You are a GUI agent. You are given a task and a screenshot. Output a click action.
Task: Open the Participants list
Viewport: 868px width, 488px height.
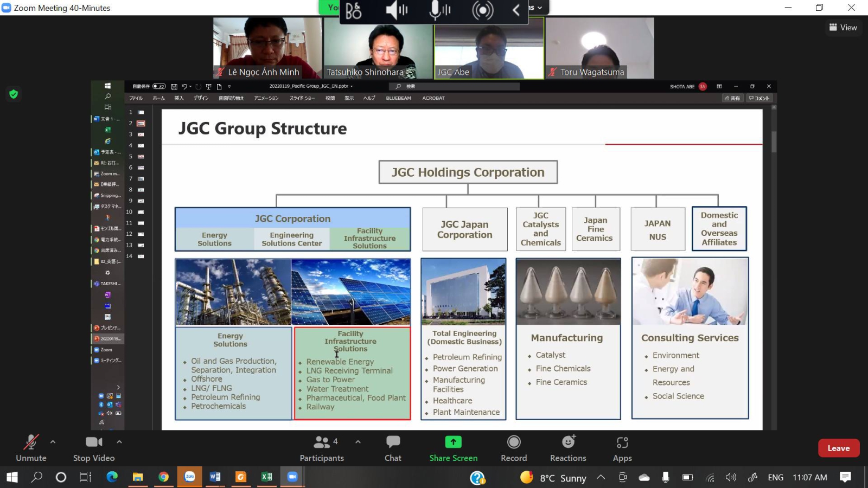tap(322, 442)
